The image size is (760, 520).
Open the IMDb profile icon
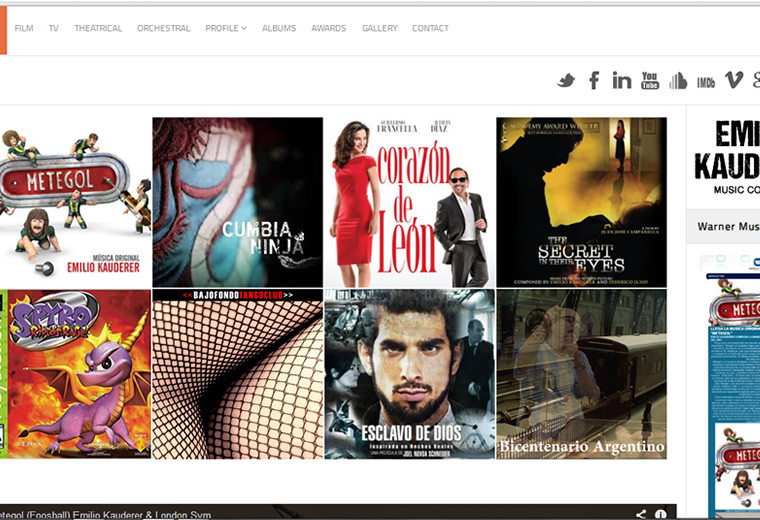point(706,82)
